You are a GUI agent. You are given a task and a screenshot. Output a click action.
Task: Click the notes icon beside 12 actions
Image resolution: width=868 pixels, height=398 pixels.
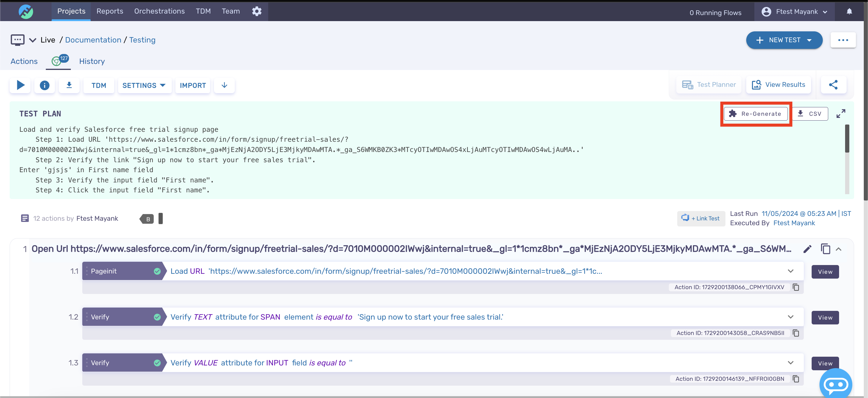click(25, 218)
